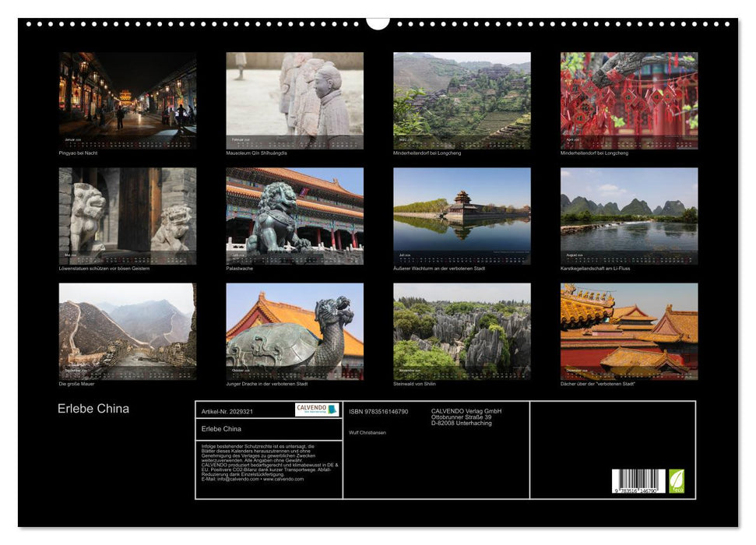Open the www.calvendo.com website link
The height and width of the screenshot is (545, 756).
tap(283, 480)
